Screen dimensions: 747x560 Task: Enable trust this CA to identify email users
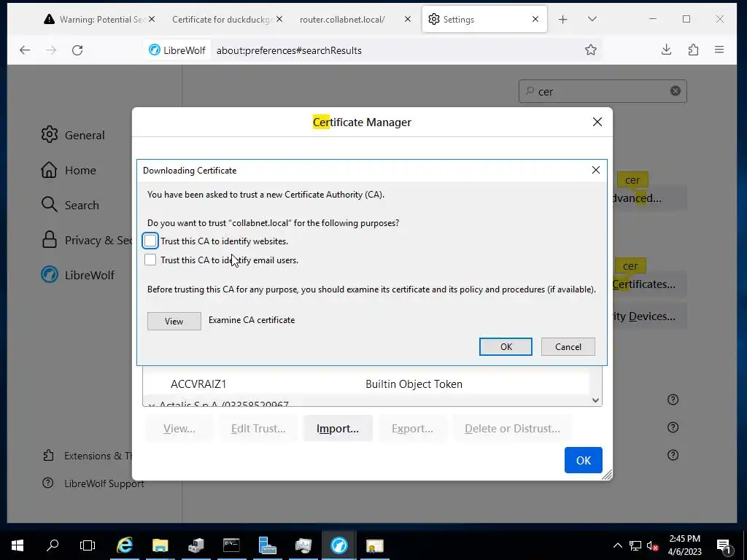tap(150, 260)
